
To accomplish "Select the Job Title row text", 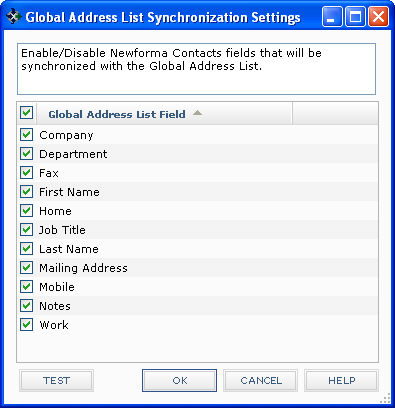I will click(x=62, y=230).
